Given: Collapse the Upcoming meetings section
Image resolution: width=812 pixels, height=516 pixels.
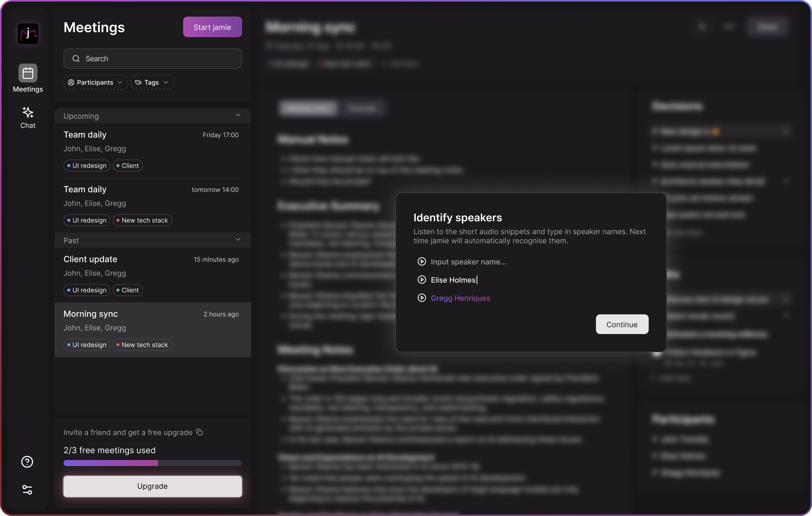Looking at the screenshot, I should tap(238, 115).
